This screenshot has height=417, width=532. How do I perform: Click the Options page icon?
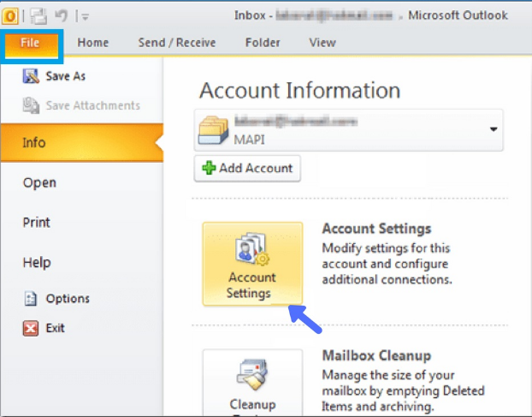[31, 299]
